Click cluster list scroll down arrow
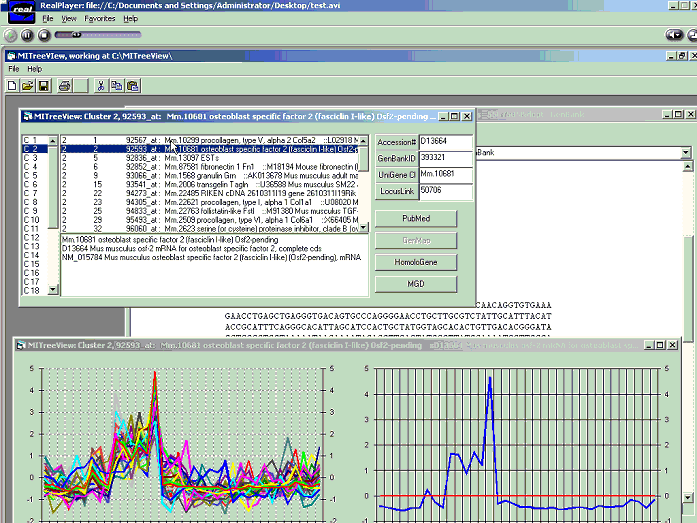697x523 pixels. [x=53, y=290]
